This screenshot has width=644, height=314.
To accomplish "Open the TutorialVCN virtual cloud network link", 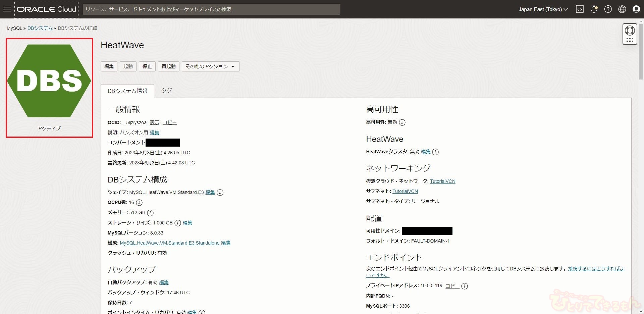I will point(442,181).
